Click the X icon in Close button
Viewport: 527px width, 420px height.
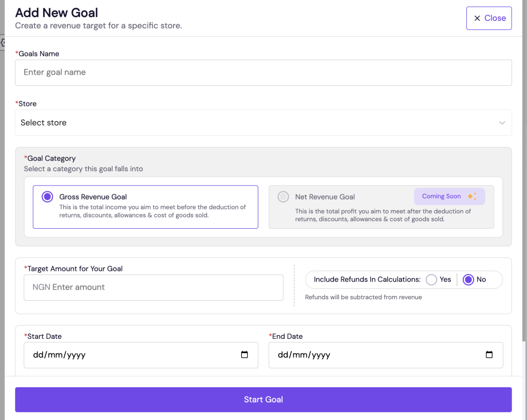(477, 18)
